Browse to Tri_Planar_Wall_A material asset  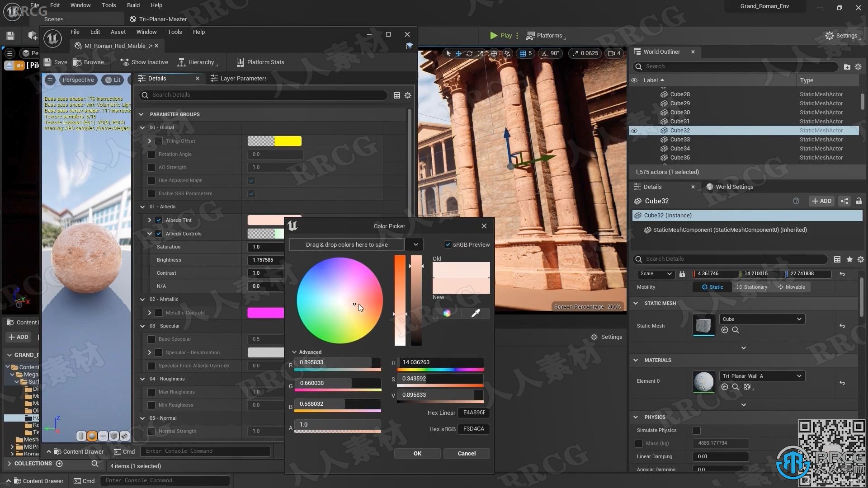point(736,387)
